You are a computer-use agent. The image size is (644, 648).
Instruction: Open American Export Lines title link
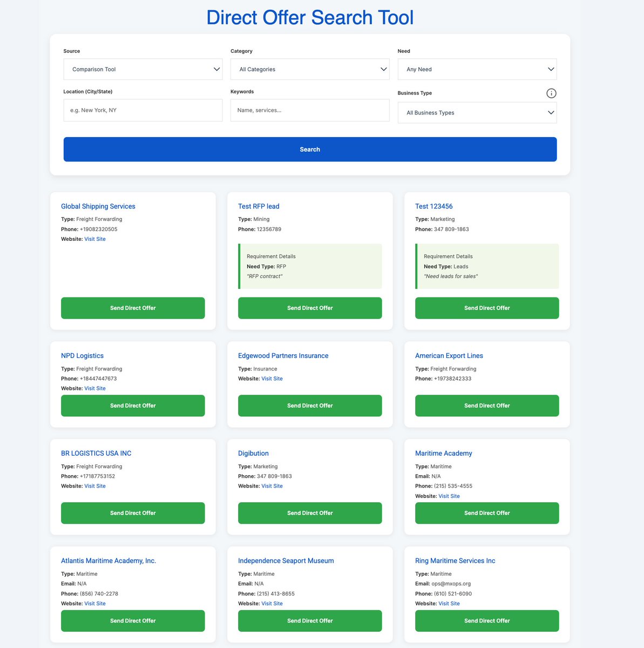449,356
